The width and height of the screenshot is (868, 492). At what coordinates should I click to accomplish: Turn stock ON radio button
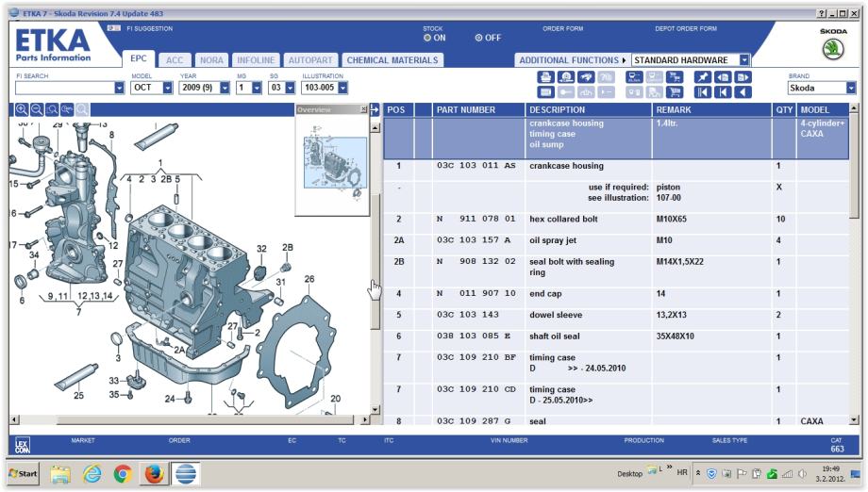click(x=427, y=38)
